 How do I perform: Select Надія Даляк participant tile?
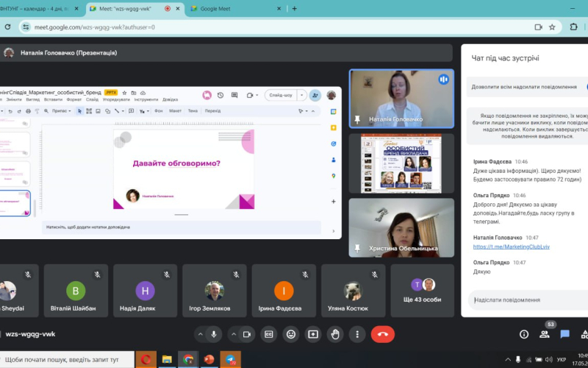pos(145,291)
